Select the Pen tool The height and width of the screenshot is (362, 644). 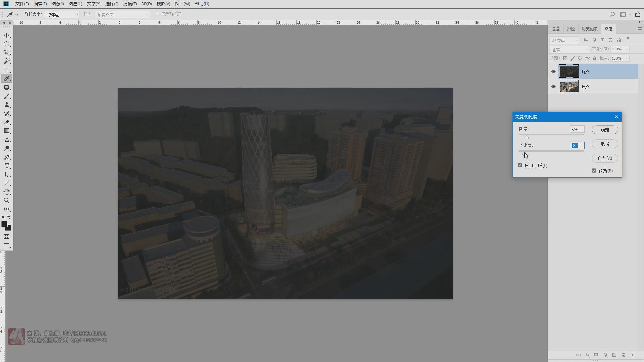click(x=7, y=157)
